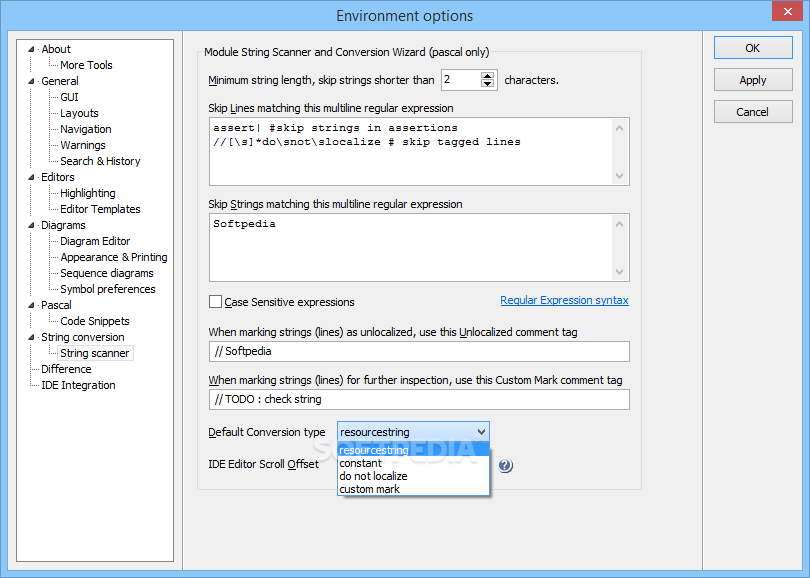Collapse the General tree node
Viewport: 810px width, 578px height.
tap(31, 81)
